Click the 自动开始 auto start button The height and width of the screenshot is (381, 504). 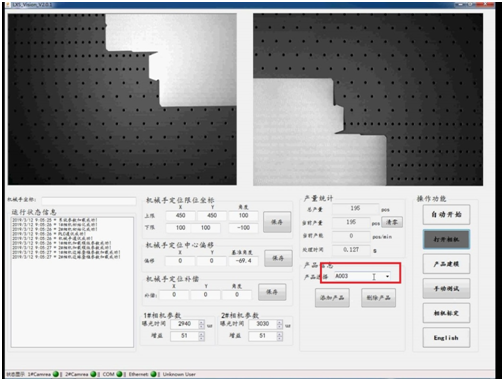pyautogui.click(x=446, y=215)
